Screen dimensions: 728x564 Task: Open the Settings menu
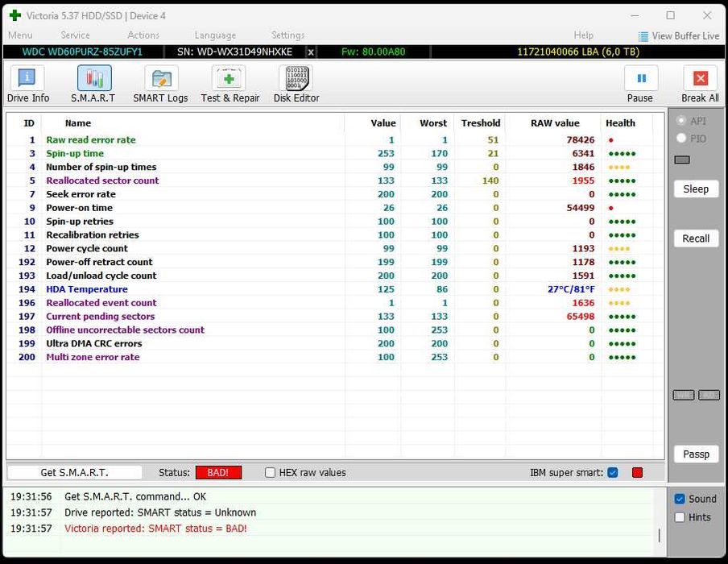tap(287, 35)
